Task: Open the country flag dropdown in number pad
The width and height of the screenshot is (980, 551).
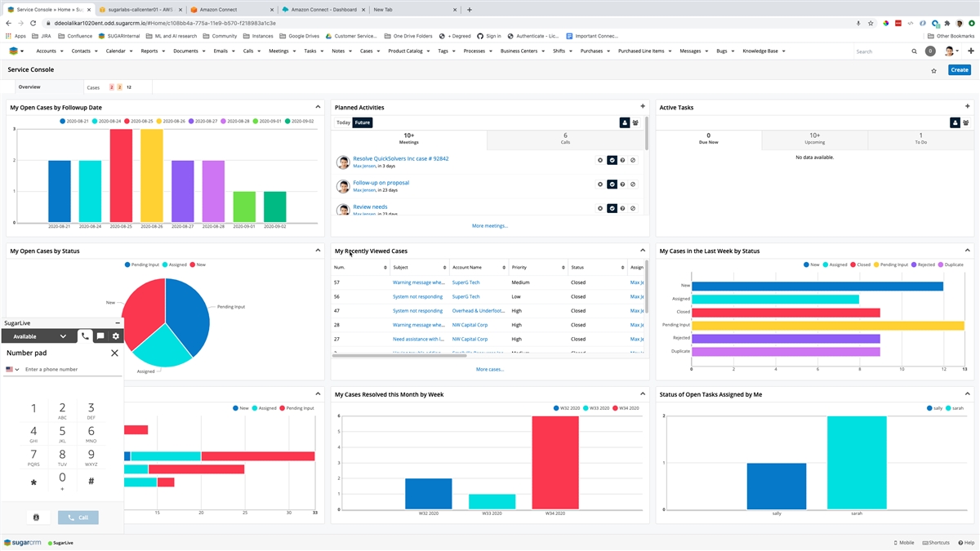Action: tap(12, 370)
